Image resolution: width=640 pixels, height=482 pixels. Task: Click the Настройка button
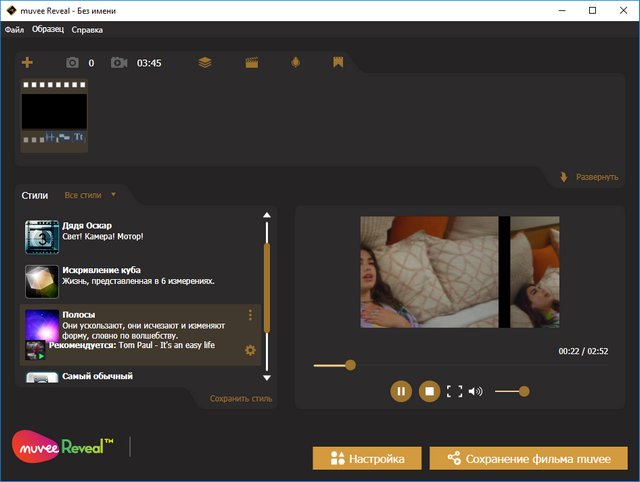tap(367, 459)
